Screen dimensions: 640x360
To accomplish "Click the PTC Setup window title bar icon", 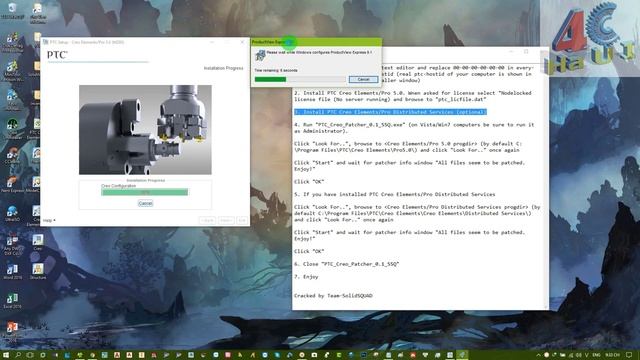I will 45,42.
